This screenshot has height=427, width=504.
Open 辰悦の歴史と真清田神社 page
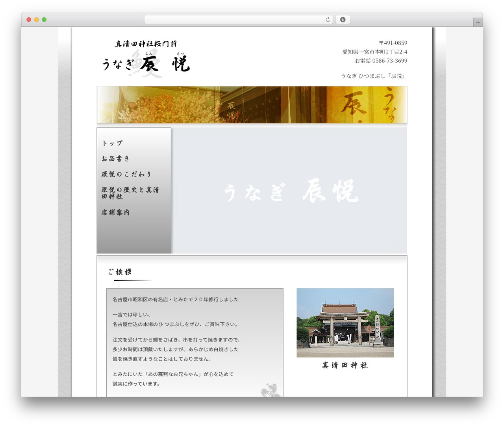(130, 193)
